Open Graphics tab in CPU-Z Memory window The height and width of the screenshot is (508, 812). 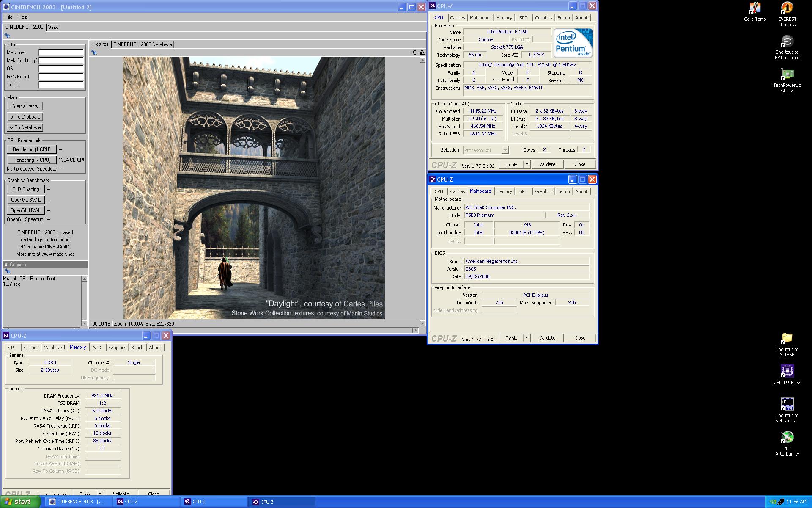117,348
